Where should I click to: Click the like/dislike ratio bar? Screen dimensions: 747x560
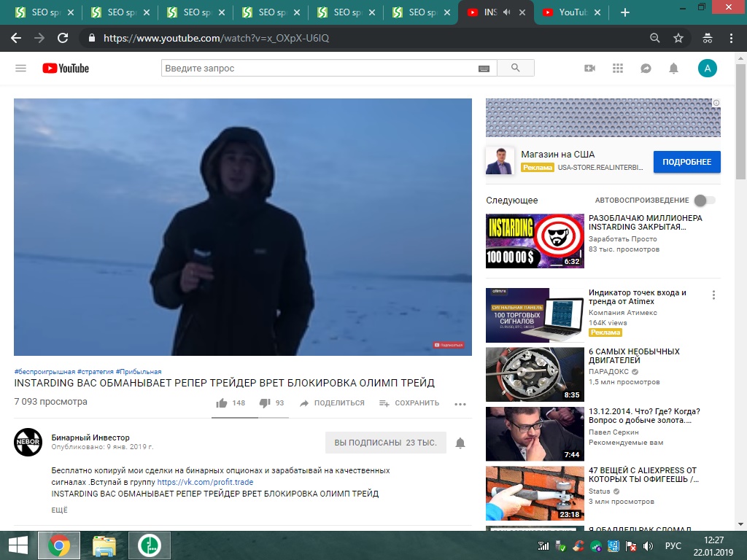(250, 418)
